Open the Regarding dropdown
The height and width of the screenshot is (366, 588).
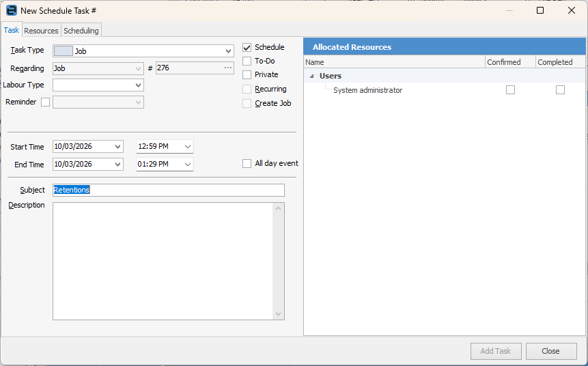pyautogui.click(x=138, y=68)
